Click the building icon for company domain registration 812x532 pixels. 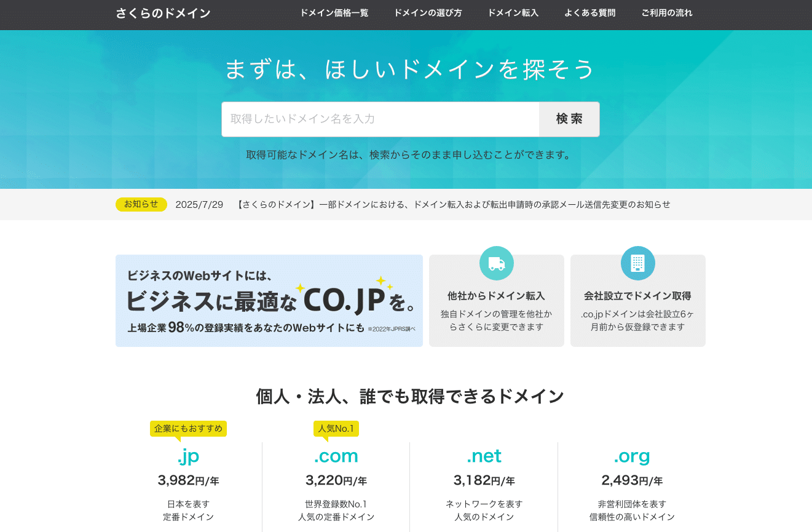(x=637, y=263)
